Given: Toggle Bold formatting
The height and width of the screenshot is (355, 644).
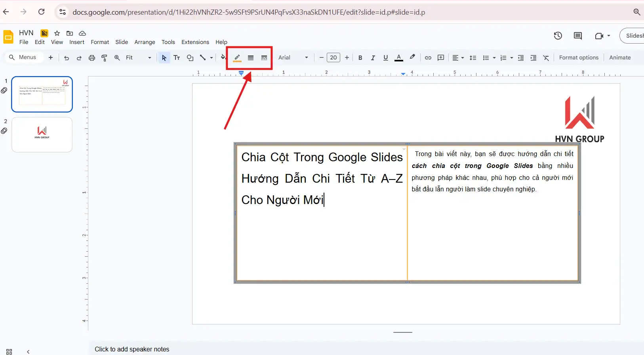Looking at the screenshot, I should (360, 58).
